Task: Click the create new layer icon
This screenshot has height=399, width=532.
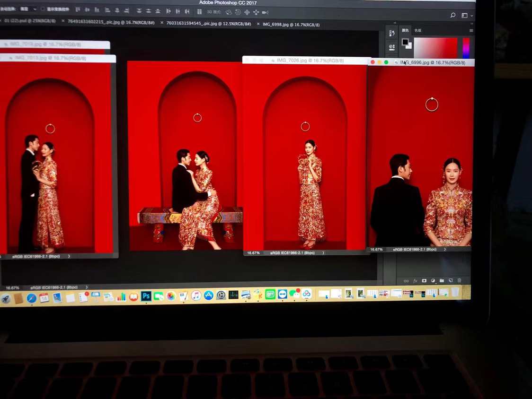Action: click(451, 281)
